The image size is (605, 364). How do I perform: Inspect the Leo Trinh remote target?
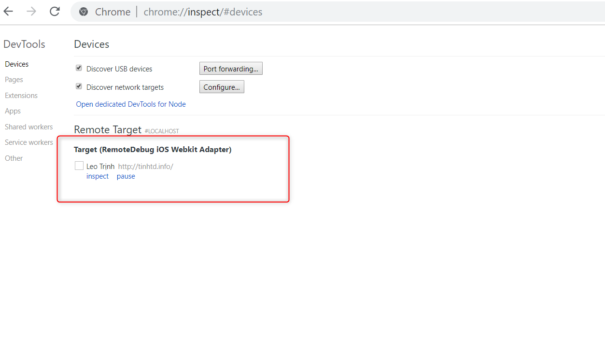coord(98,176)
